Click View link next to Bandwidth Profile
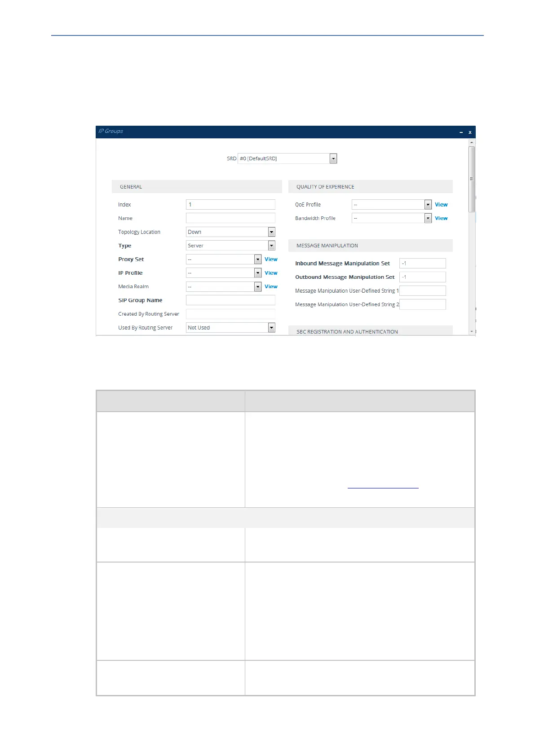 (441, 218)
